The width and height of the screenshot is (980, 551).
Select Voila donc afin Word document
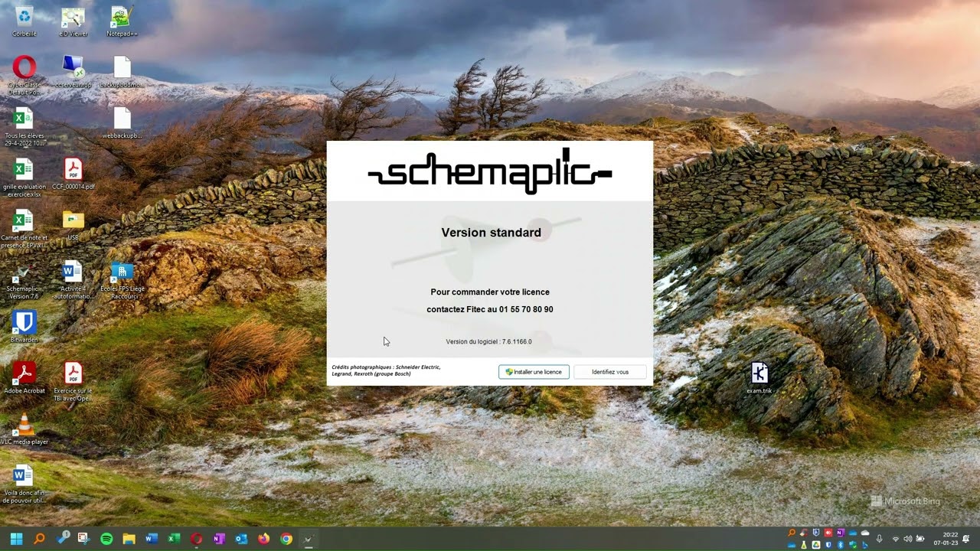pos(24,484)
